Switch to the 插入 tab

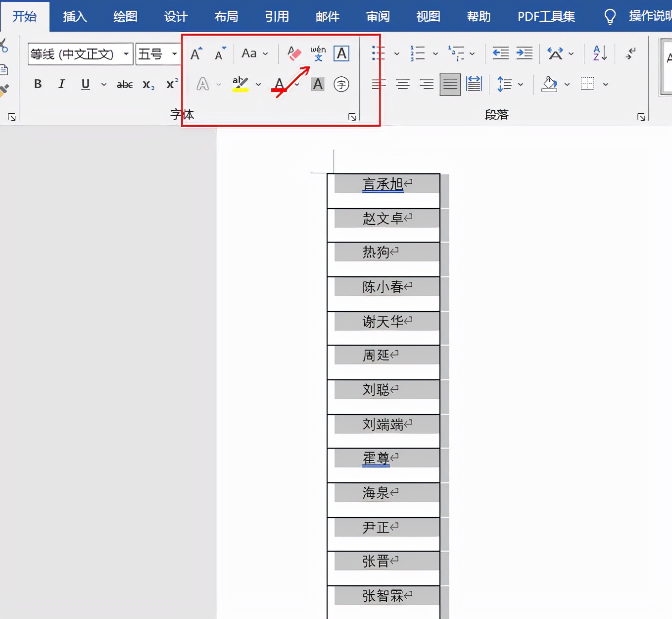[75, 16]
